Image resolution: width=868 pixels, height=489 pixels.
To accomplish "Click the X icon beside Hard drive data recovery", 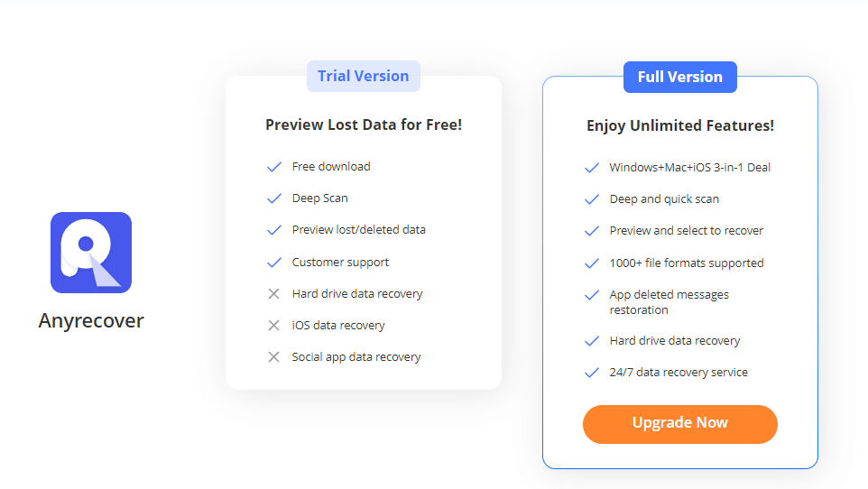I will coord(273,293).
